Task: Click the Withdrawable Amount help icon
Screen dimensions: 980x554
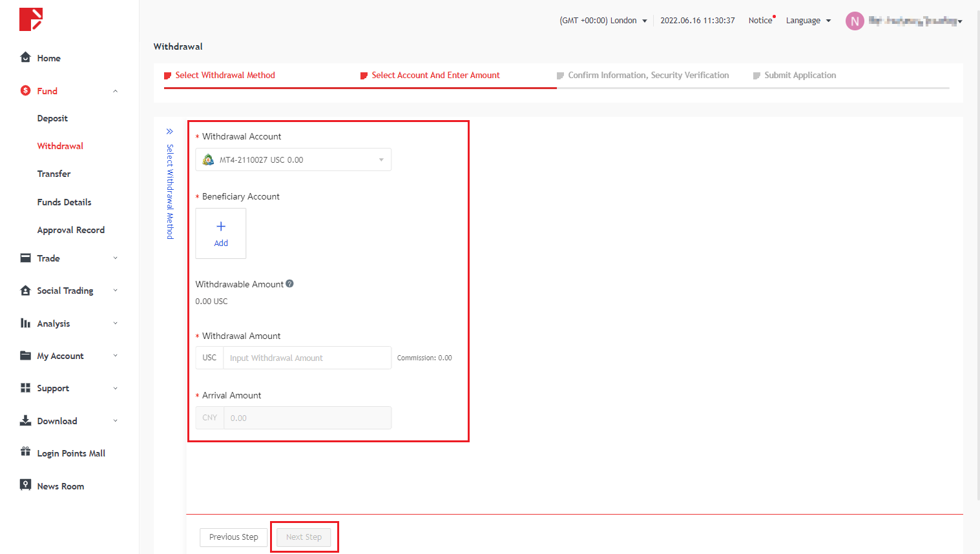Action: (x=289, y=283)
